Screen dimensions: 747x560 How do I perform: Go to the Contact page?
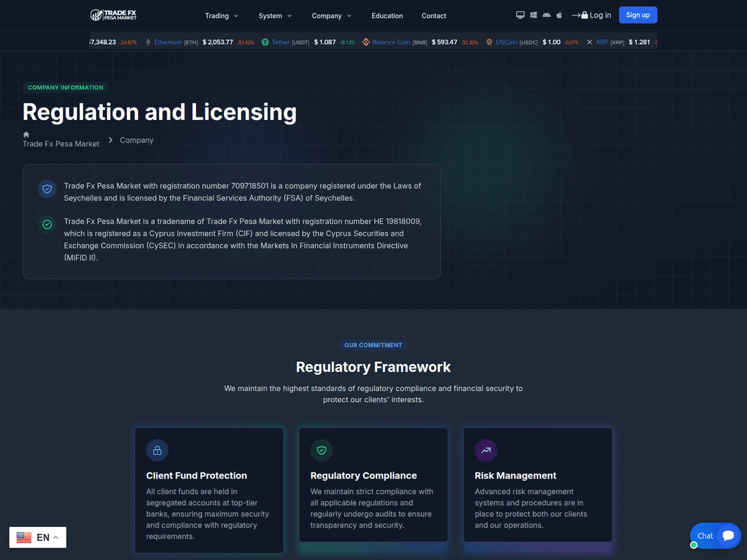tap(434, 16)
